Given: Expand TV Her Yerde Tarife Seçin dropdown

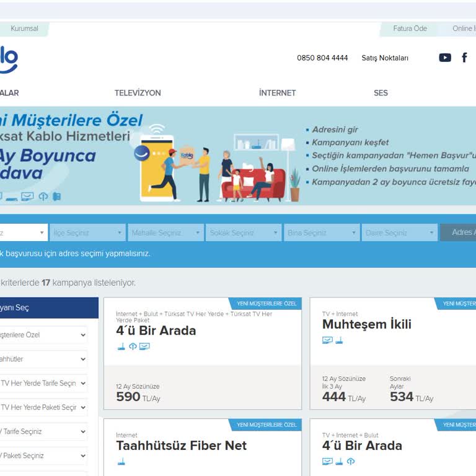Looking at the screenshot, I should 43,384.
